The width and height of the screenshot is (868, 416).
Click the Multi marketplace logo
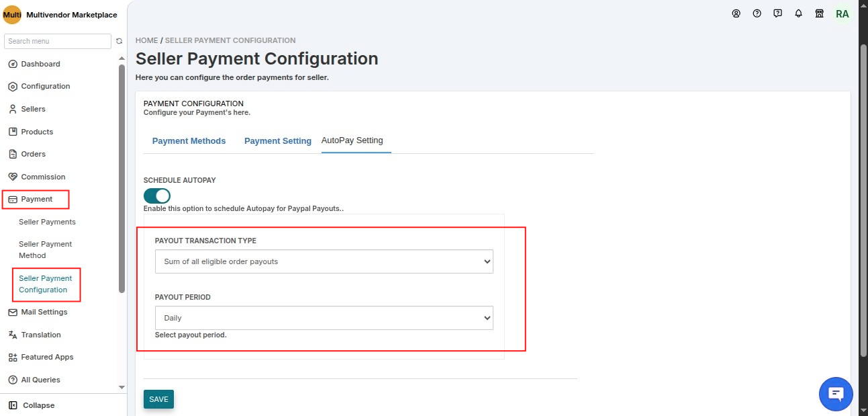[x=12, y=15]
